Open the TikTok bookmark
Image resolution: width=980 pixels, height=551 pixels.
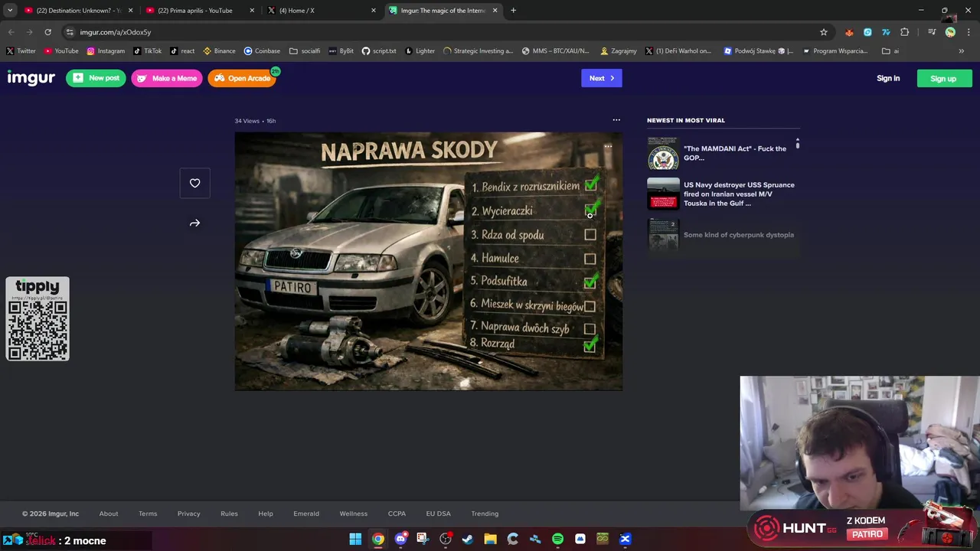pyautogui.click(x=147, y=51)
